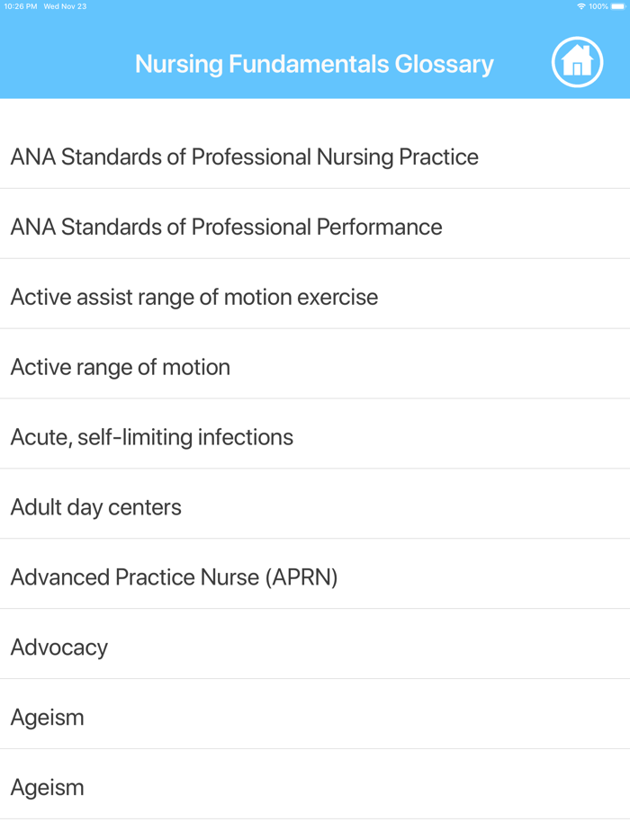
Task: Open the second 'Ageism' entry
Action: pos(47,787)
